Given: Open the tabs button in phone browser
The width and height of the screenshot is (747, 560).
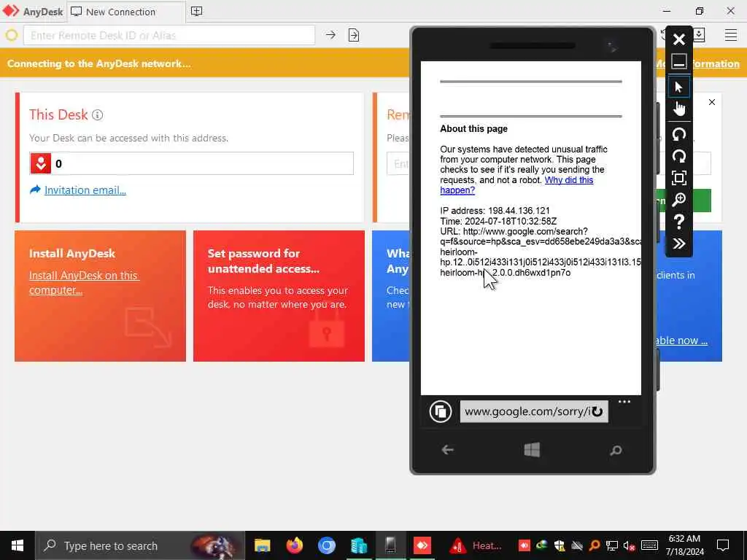Looking at the screenshot, I should click(440, 411).
